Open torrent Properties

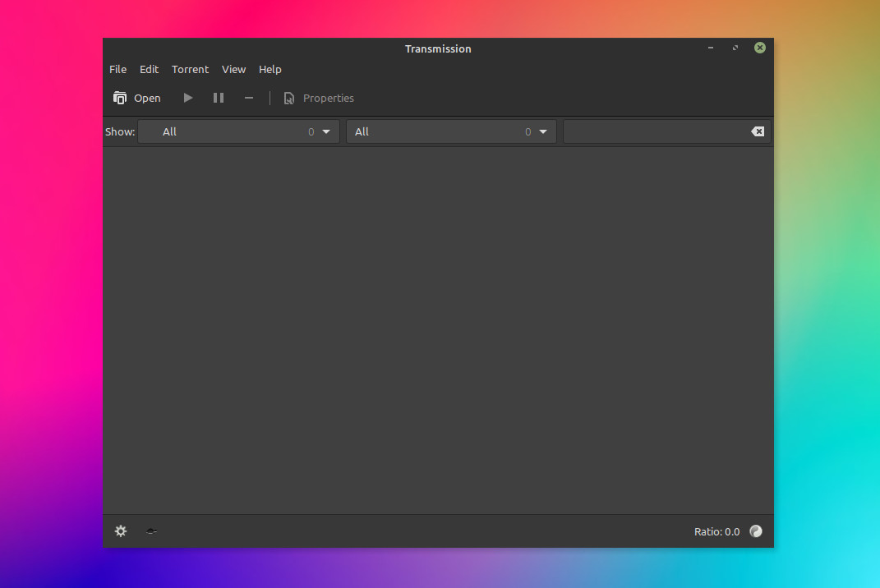(319, 99)
